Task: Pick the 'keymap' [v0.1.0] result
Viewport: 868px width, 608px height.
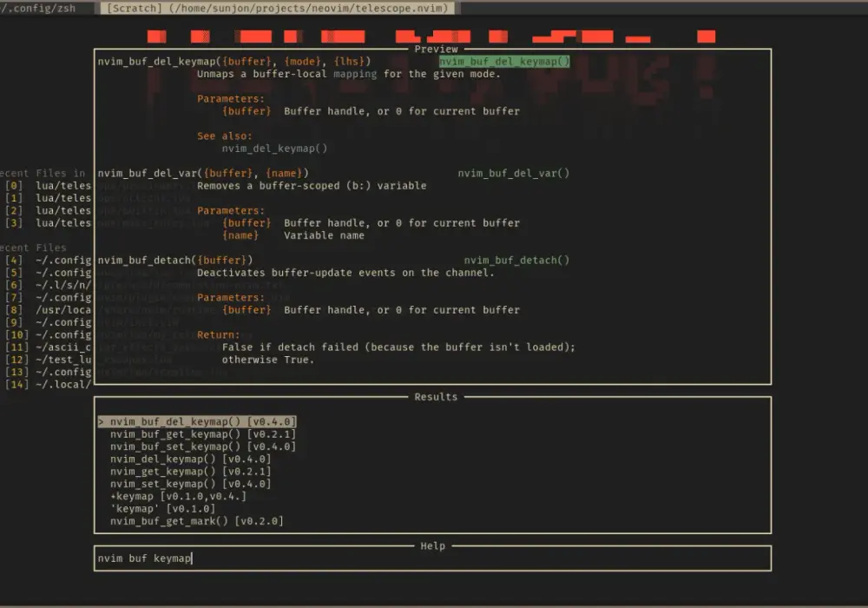Action: [x=163, y=508]
